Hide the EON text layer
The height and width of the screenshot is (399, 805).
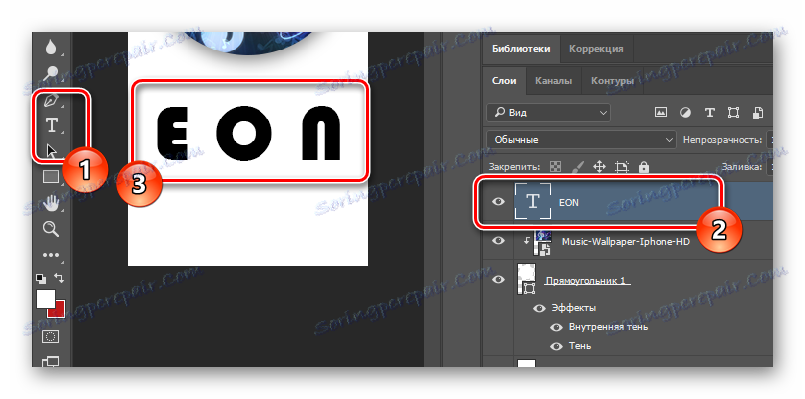point(498,202)
